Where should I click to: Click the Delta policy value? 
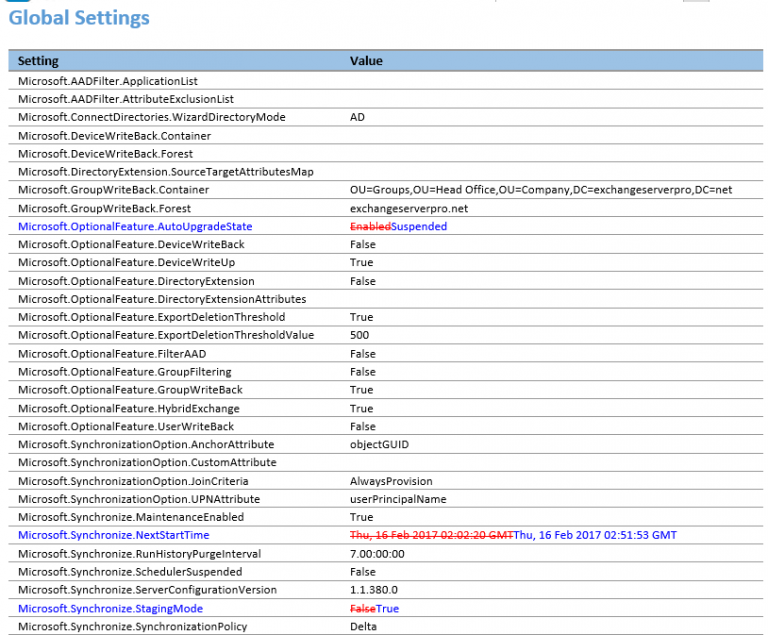click(x=363, y=627)
